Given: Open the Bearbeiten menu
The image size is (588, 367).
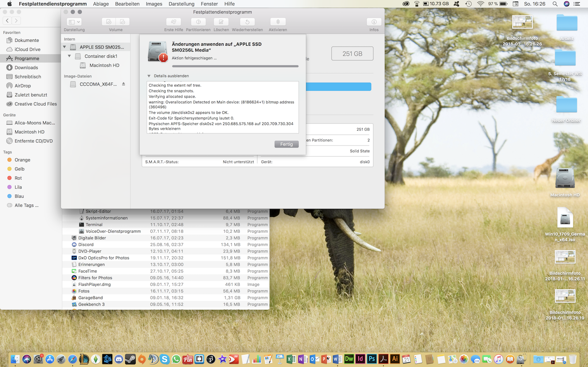Looking at the screenshot, I should pos(127,4).
